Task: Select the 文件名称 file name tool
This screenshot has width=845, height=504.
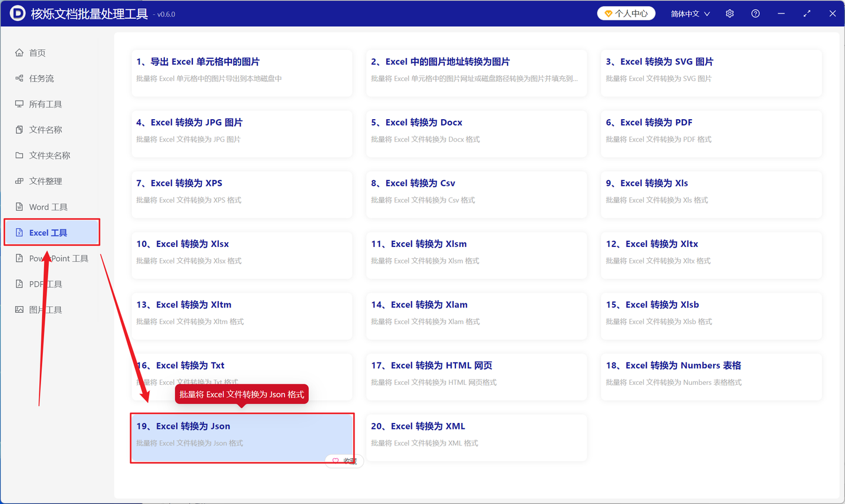Action: pyautogui.click(x=48, y=130)
